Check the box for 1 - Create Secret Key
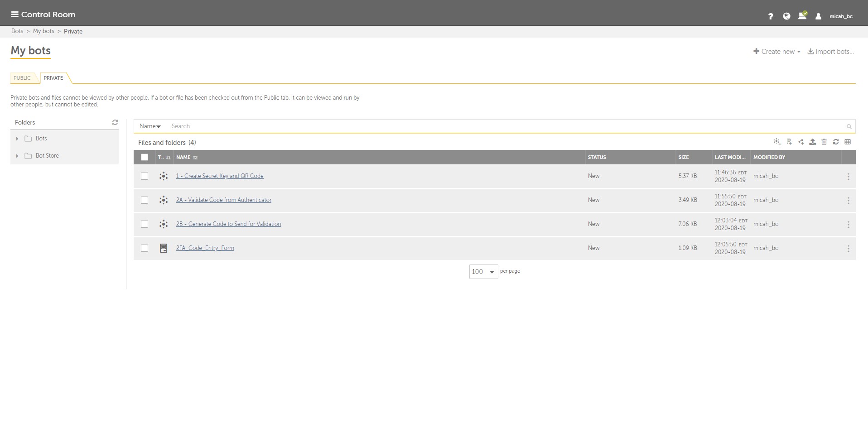 pos(145,176)
